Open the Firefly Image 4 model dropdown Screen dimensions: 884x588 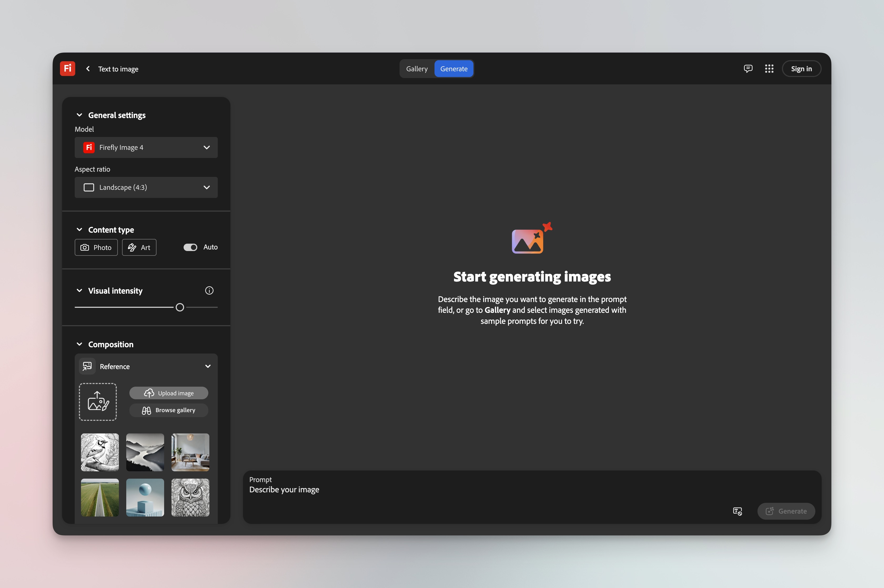pos(146,147)
